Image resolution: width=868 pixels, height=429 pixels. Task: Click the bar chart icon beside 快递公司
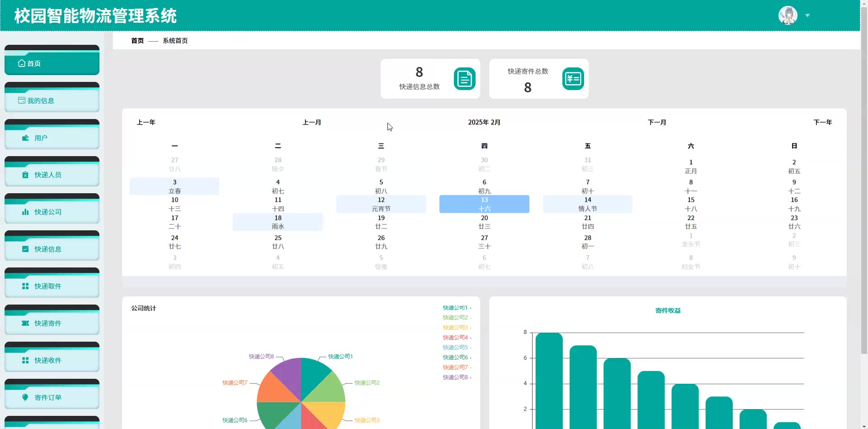pos(25,212)
